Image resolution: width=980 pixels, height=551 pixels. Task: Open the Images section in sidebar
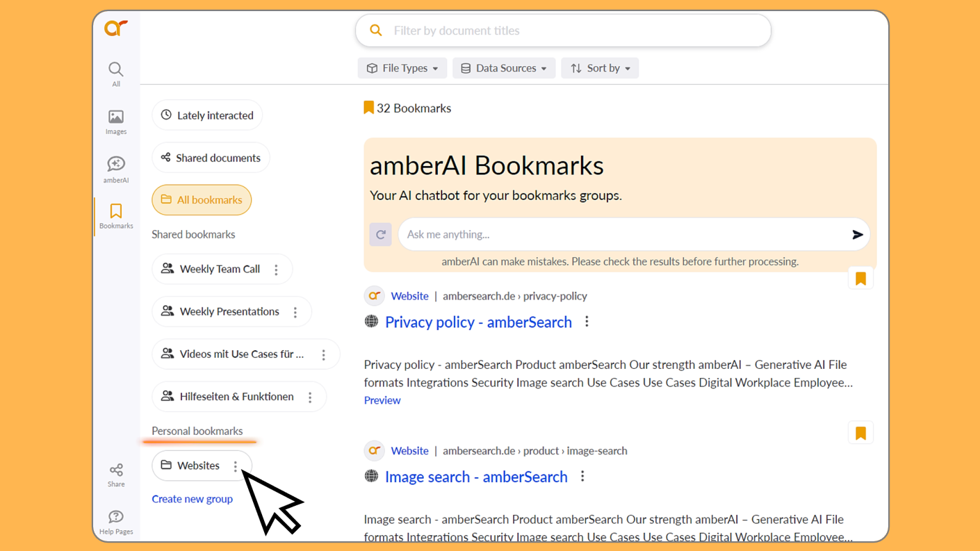[x=116, y=122]
